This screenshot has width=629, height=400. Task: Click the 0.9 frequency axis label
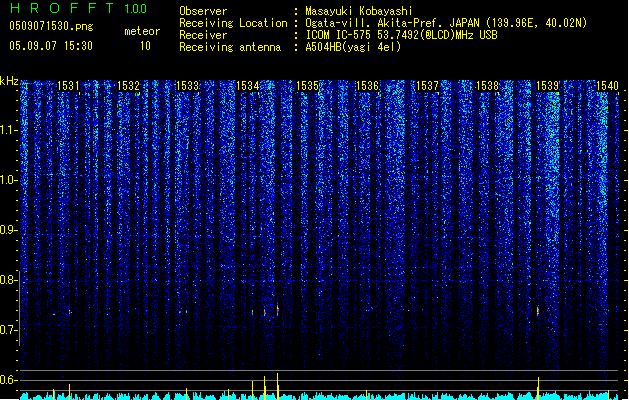(x=9, y=230)
